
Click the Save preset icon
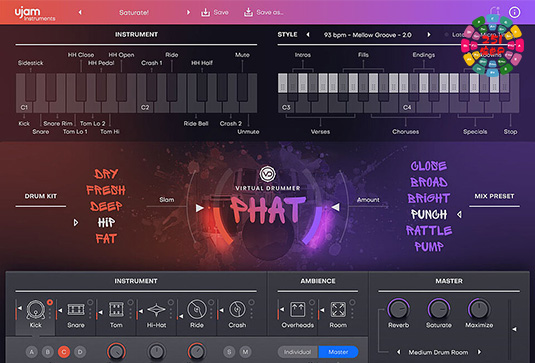click(205, 13)
